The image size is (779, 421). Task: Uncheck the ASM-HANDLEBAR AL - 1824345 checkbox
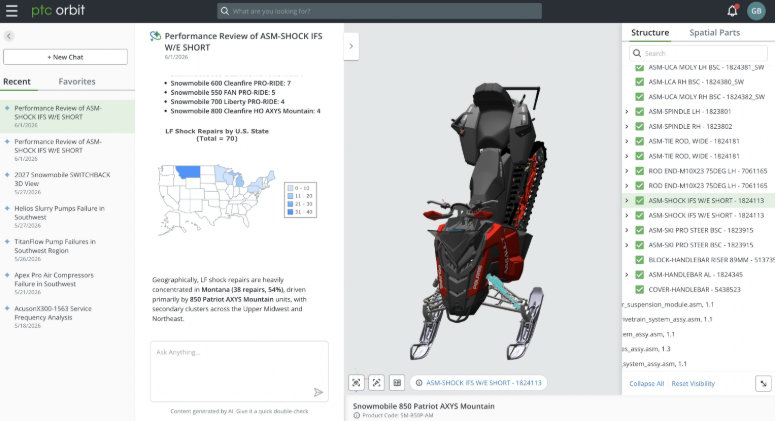pyautogui.click(x=639, y=274)
